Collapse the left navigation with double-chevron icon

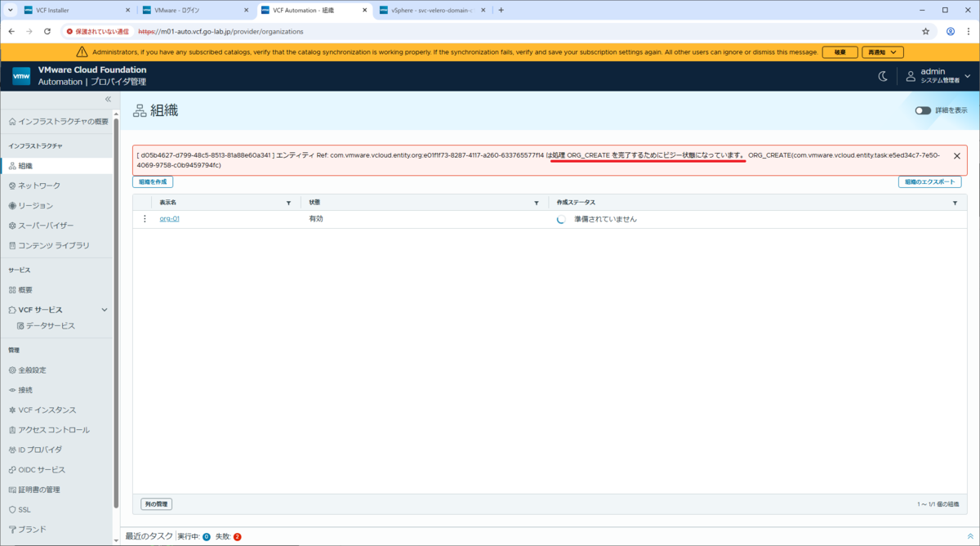point(108,99)
